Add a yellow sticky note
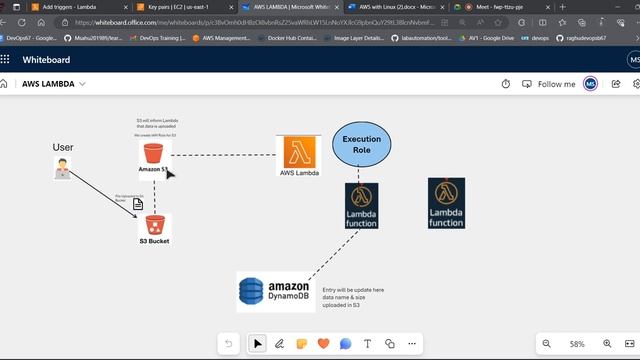The image size is (640, 360). tap(301, 344)
